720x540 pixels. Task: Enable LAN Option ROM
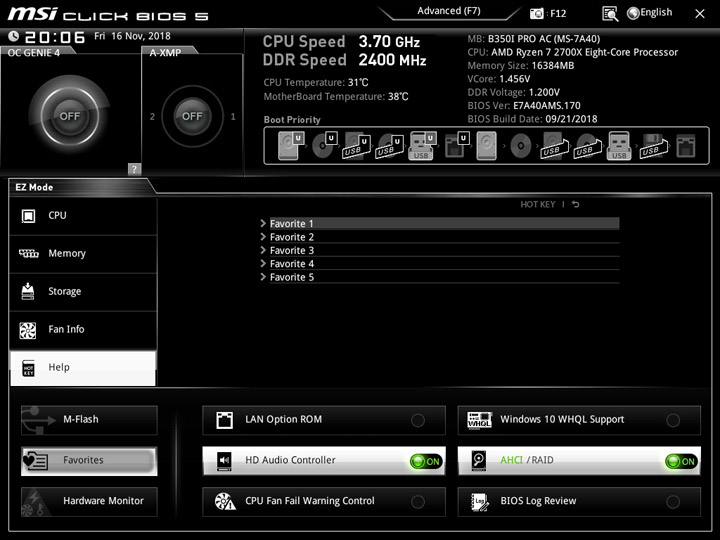324,420
